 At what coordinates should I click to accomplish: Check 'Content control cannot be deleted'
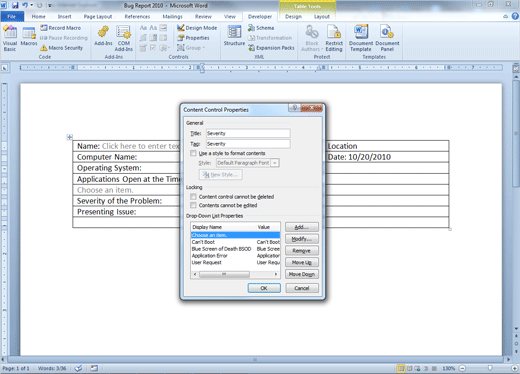coord(193,197)
